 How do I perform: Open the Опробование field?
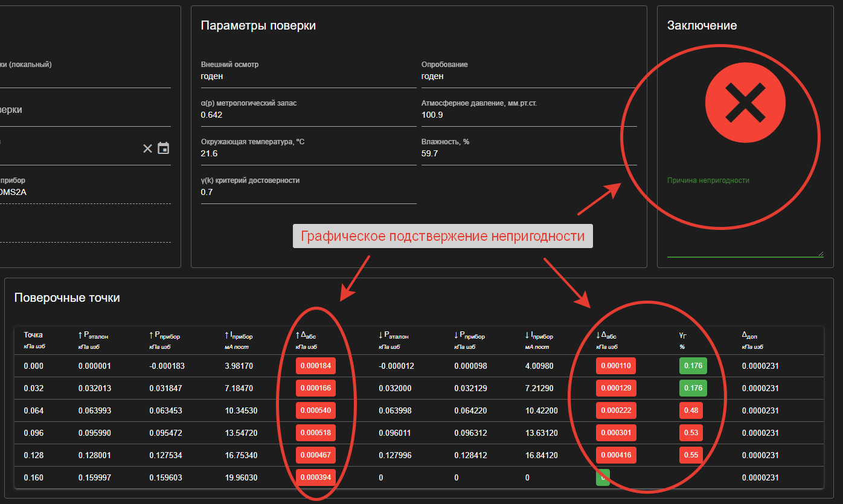click(x=528, y=77)
